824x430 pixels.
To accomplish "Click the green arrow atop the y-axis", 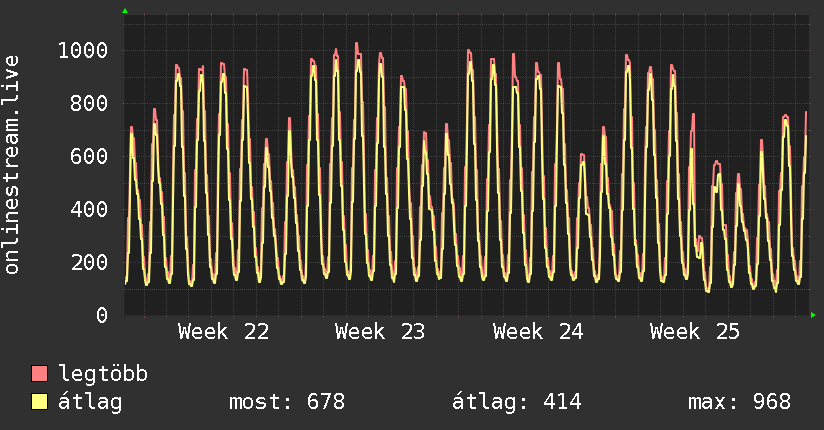I will pos(125,11).
